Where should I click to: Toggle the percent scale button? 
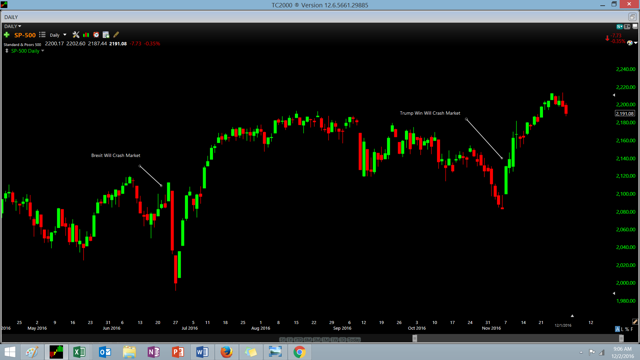pos(627,329)
